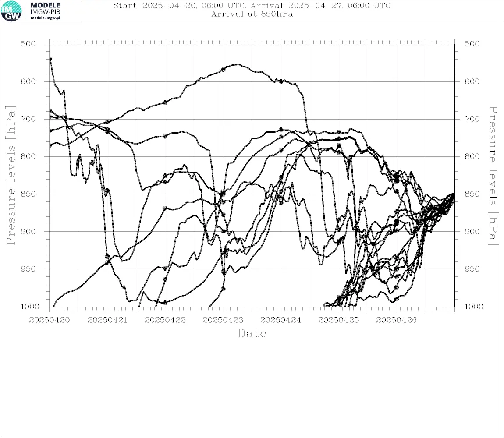Click date label 20250420

pos(49,320)
